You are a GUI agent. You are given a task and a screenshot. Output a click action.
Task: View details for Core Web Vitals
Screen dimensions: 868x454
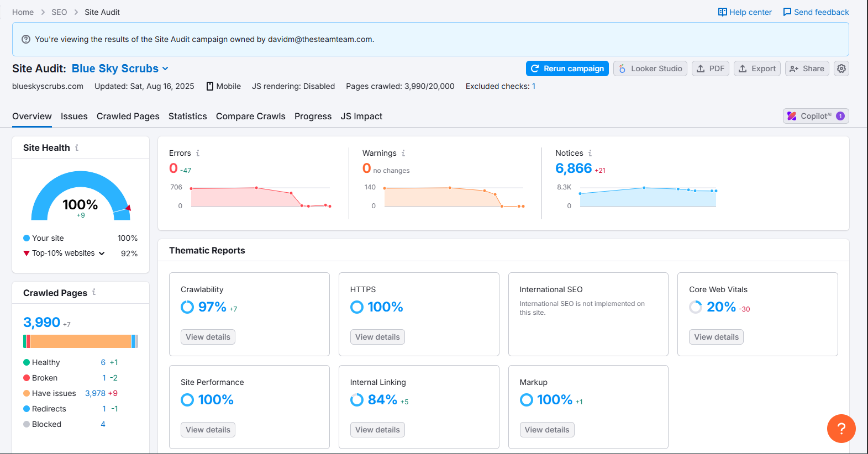pyautogui.click(x=716, y=337)
